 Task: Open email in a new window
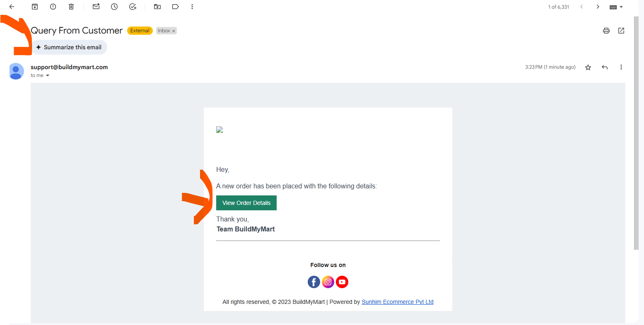[621, 31]
